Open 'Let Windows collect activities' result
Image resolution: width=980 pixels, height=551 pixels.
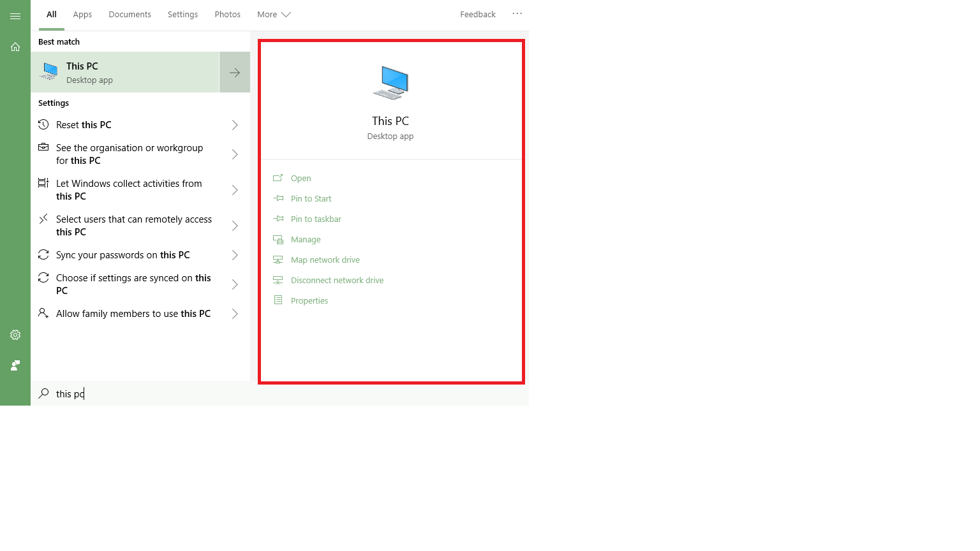coord(140,190)
